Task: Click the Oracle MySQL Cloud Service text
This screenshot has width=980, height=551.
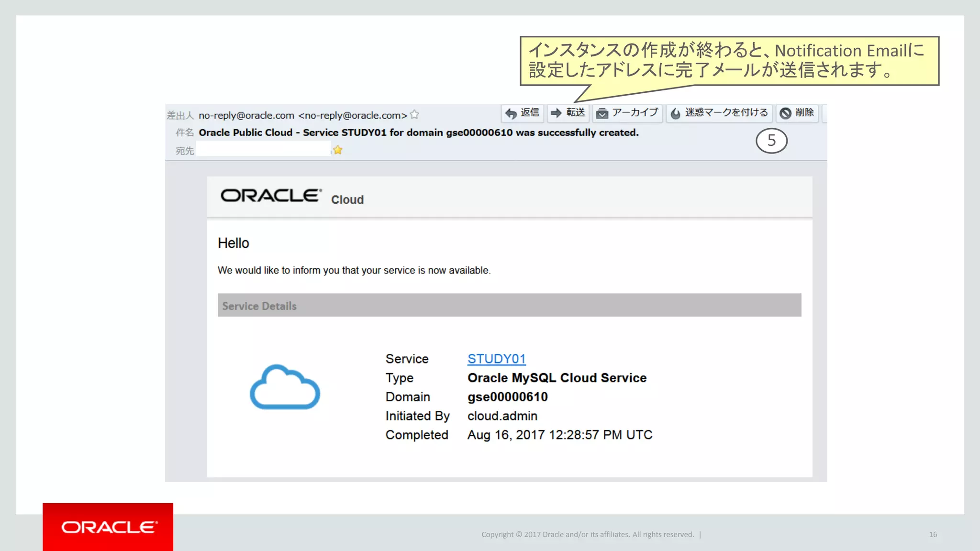Action: 557,378
